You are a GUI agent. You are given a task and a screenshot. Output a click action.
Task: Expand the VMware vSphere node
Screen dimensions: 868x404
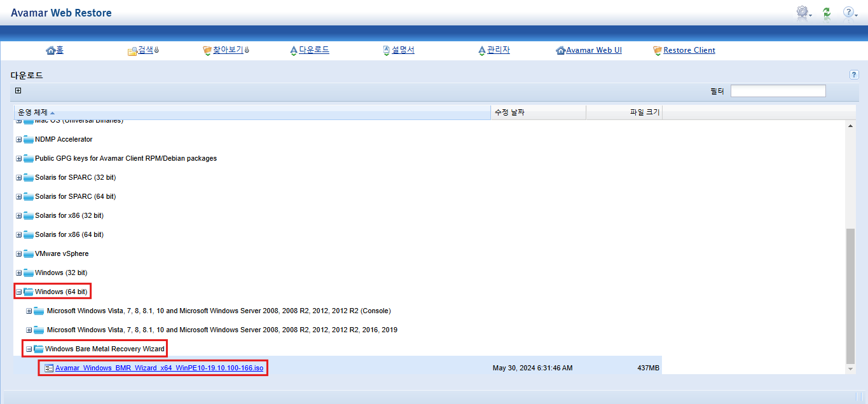tap(19, 254)
